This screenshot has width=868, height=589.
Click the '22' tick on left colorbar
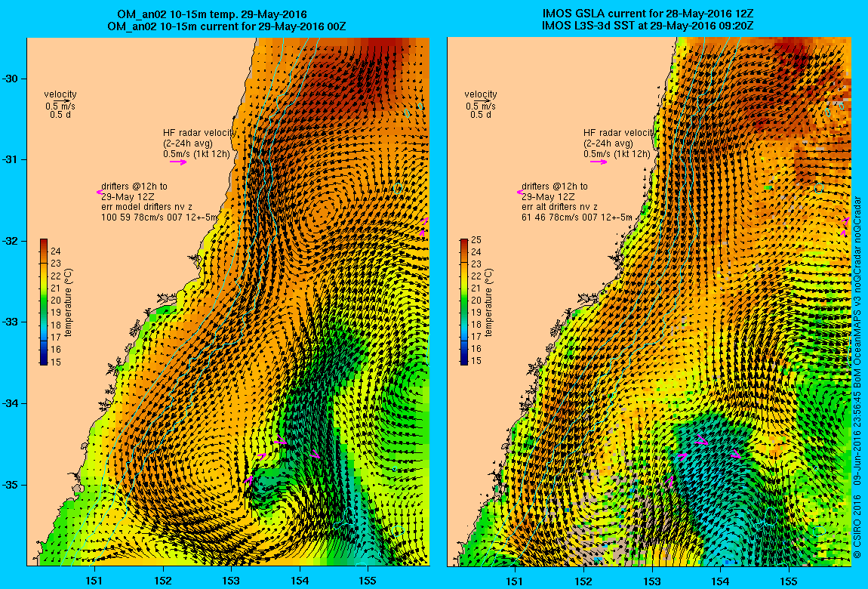(x=56, y=276)
